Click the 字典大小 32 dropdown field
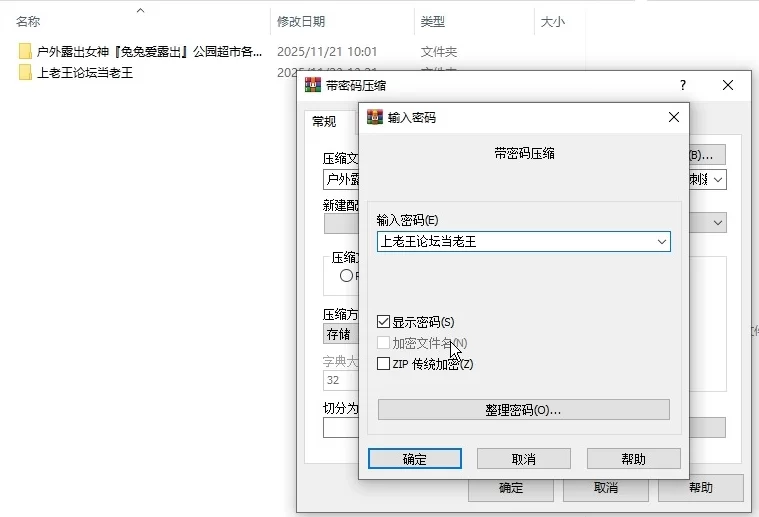Screen dimensions: 759x517 point(341,380)
